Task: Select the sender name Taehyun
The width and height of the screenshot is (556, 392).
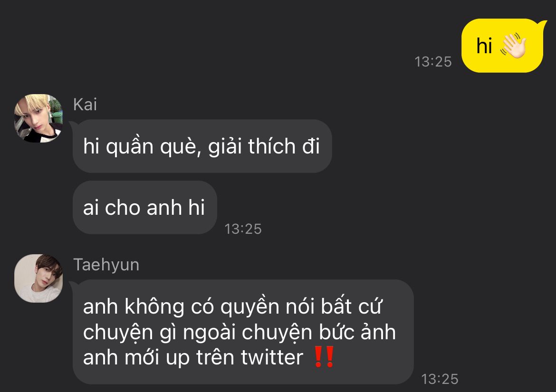Action: (x=106, y=265)
